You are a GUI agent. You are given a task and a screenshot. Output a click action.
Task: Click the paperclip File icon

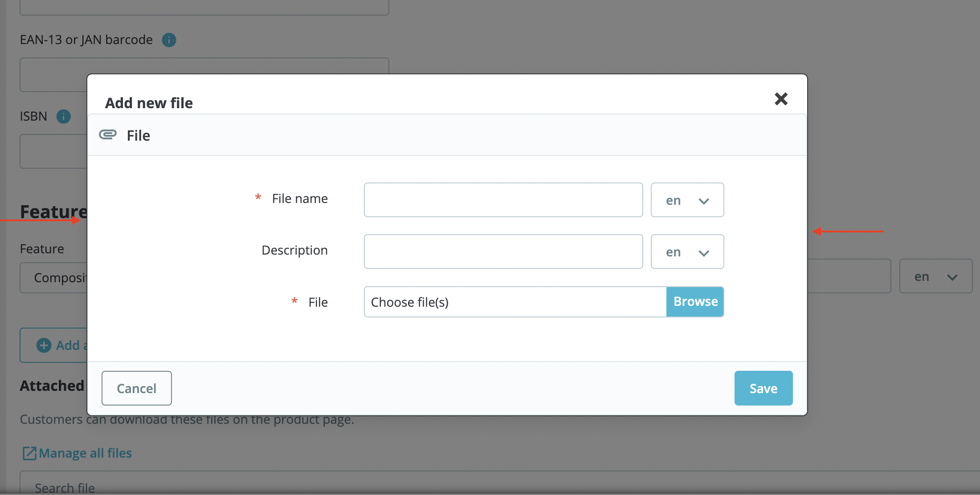[x=108, y=134]
